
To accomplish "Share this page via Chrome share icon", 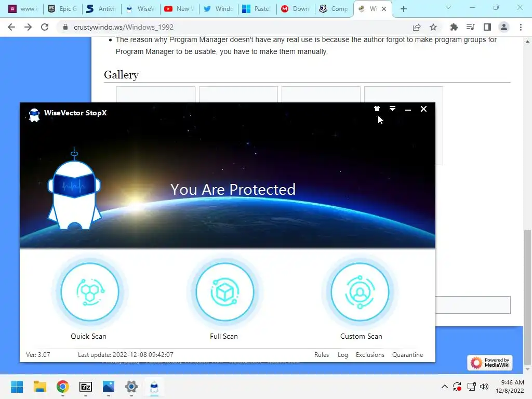I will (x=417, y=27).
